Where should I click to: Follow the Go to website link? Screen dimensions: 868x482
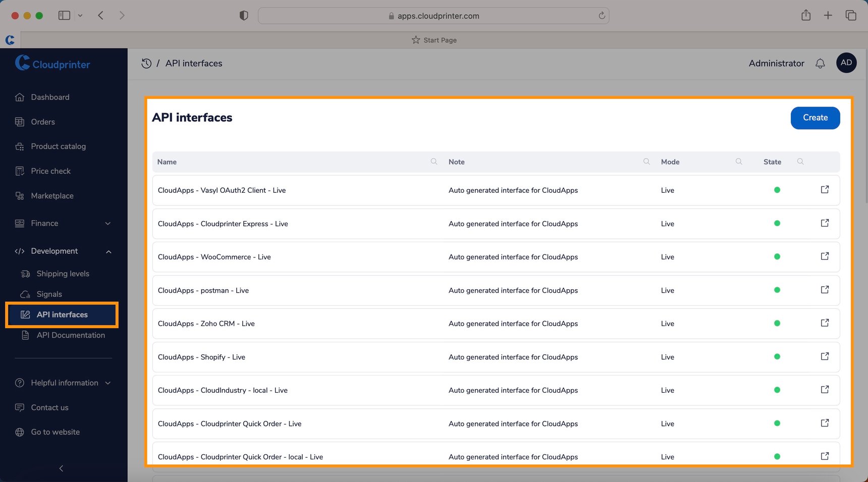pos(55,432)
